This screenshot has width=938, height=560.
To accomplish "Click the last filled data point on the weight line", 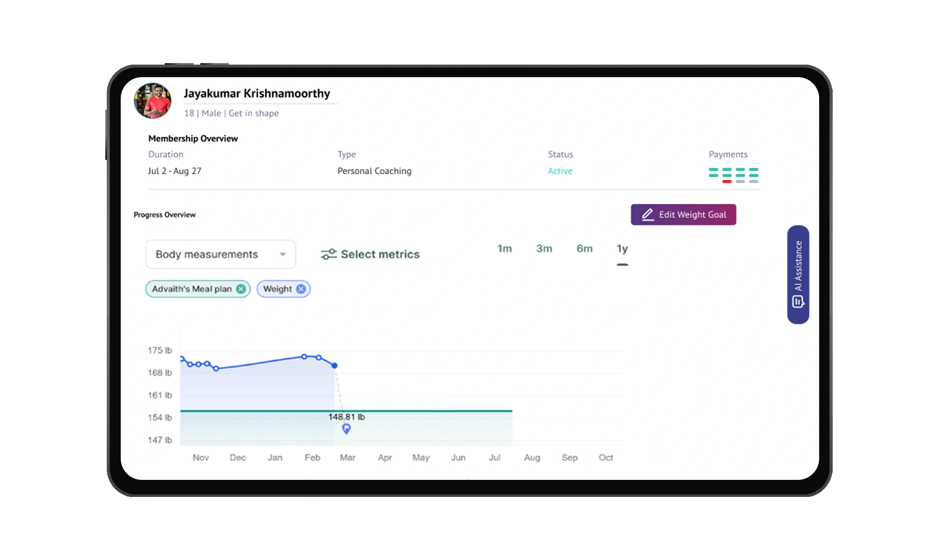I will point(335,365).
